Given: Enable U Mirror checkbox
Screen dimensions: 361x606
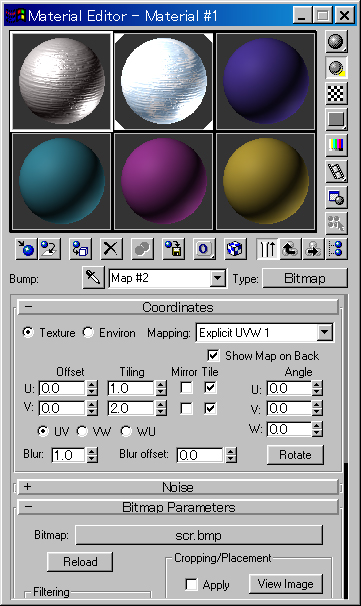Looking at the screenshot, I should [186, 388].
